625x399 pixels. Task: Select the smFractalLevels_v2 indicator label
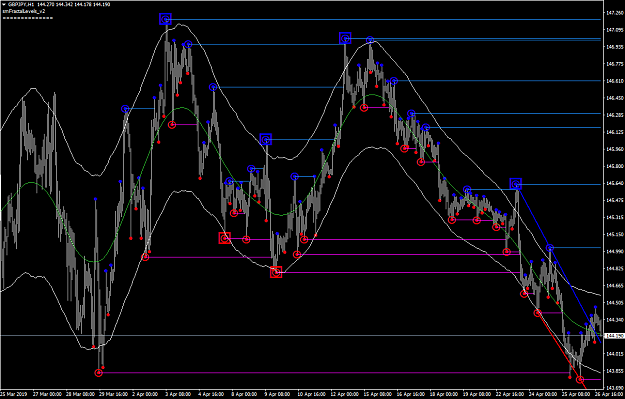[x=24, y=11]
